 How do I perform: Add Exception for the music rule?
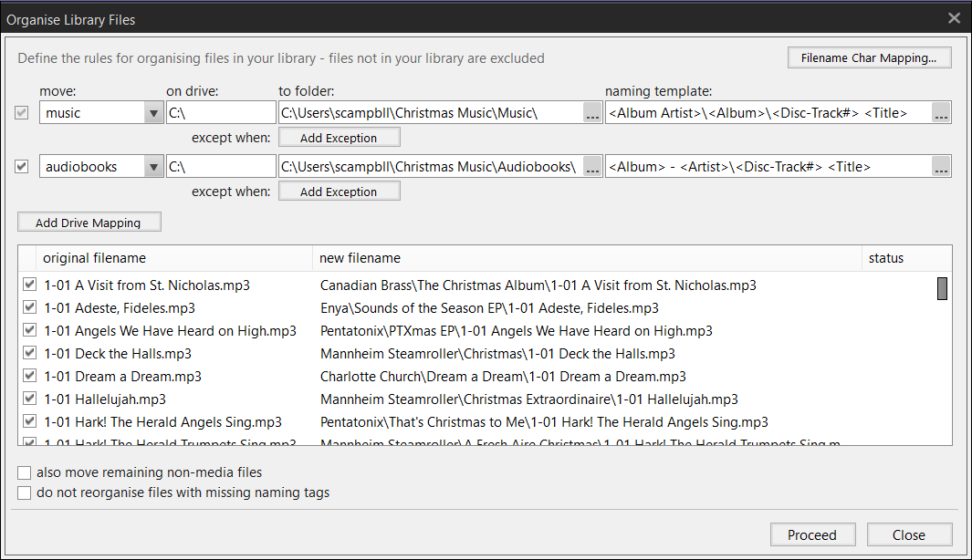click(339, 139)
